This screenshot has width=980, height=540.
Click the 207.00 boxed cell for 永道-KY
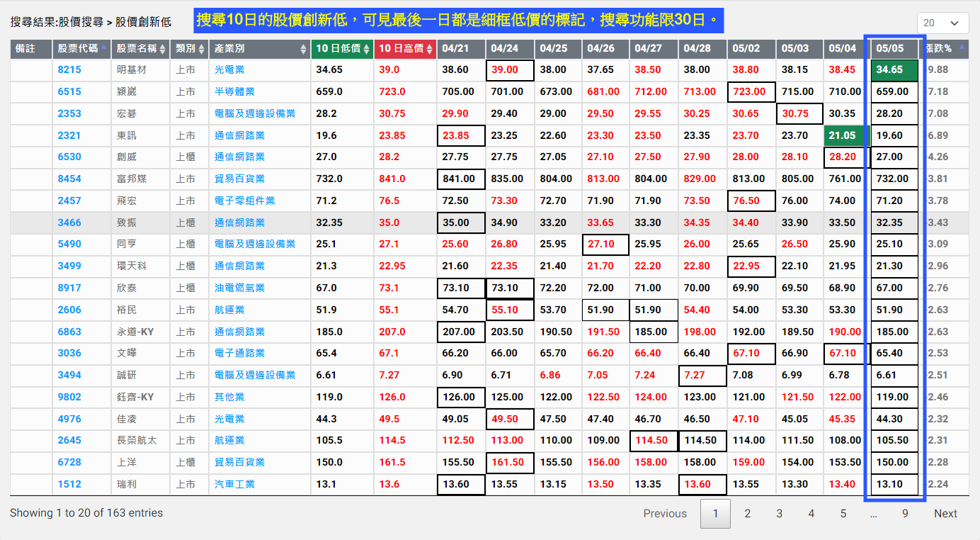(462, 332)
